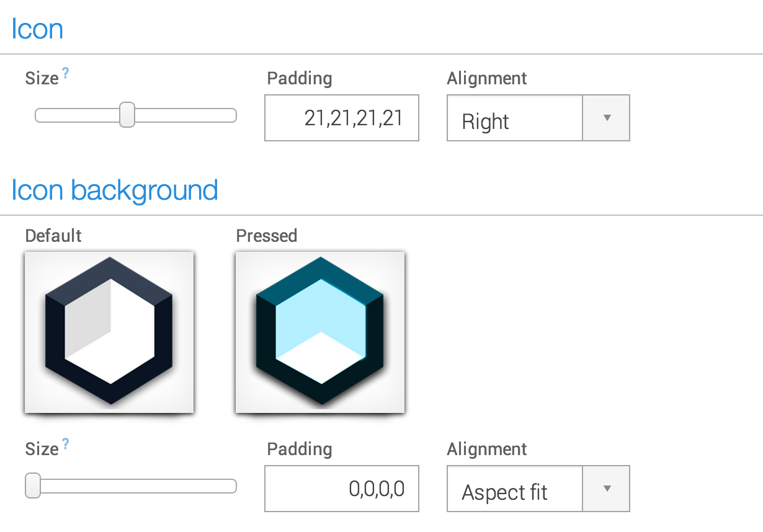
Task: Click the Default icon background thumbnail image
Action: tap(109, 332)
